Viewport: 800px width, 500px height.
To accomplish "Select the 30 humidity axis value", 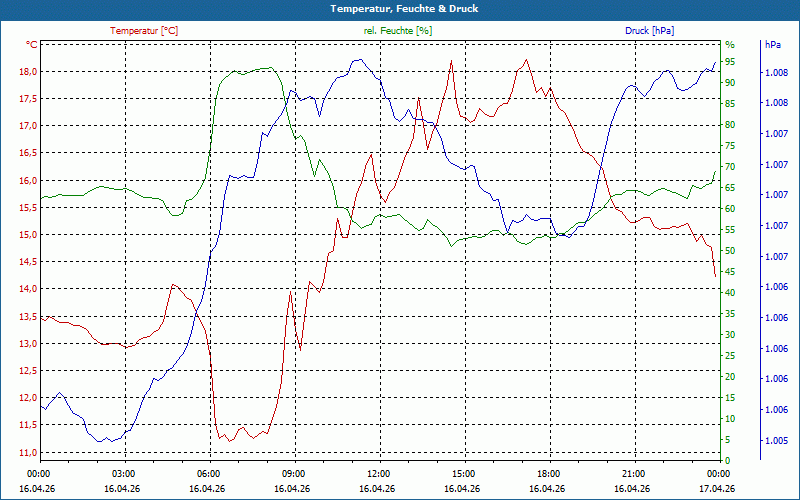I will (x=730, y=335).
